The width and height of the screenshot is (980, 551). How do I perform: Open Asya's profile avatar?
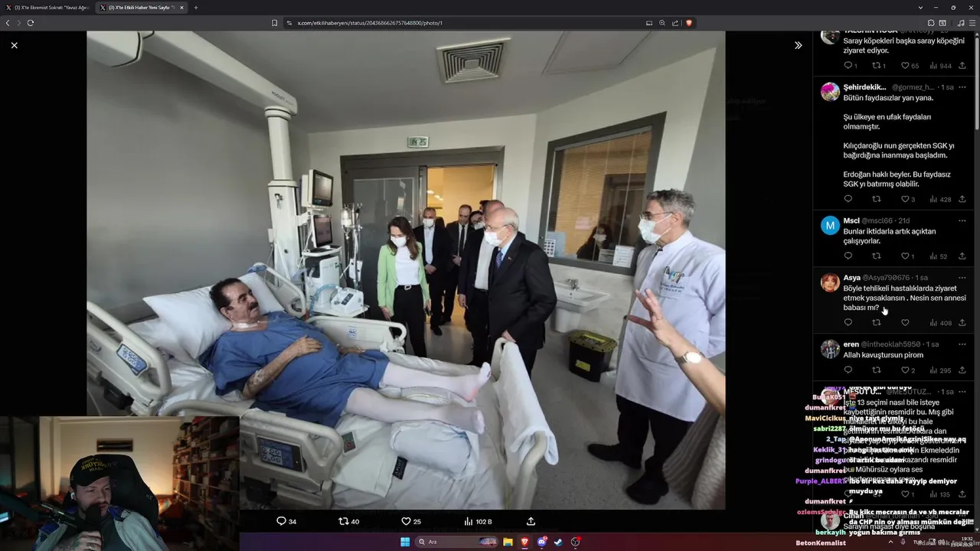[x=830, y=282]
